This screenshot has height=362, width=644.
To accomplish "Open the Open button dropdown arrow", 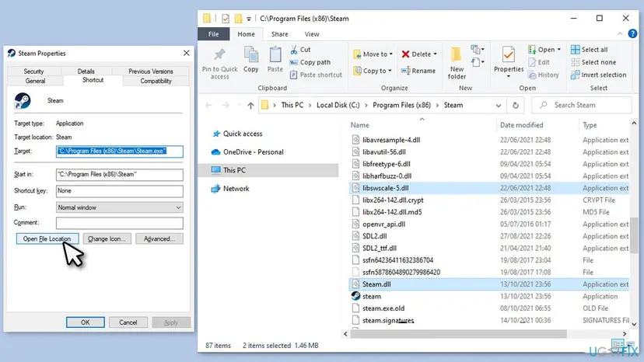I will (x=559, y=50).
